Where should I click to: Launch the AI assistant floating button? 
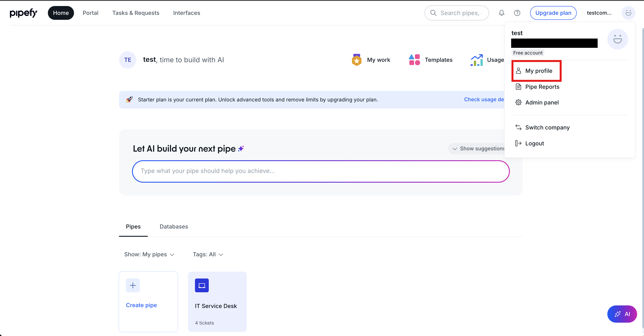point(622,314)
